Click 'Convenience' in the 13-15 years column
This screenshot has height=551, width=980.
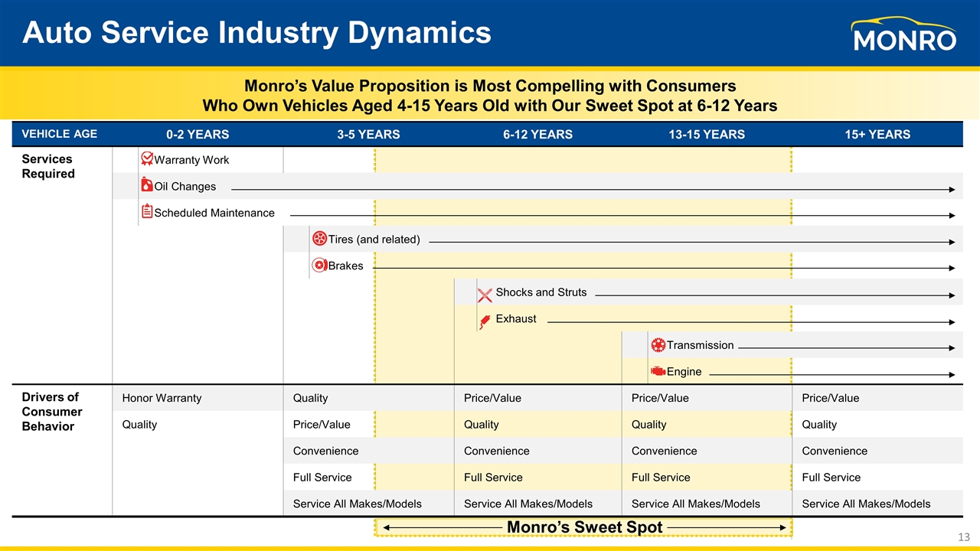click(664, 451)
